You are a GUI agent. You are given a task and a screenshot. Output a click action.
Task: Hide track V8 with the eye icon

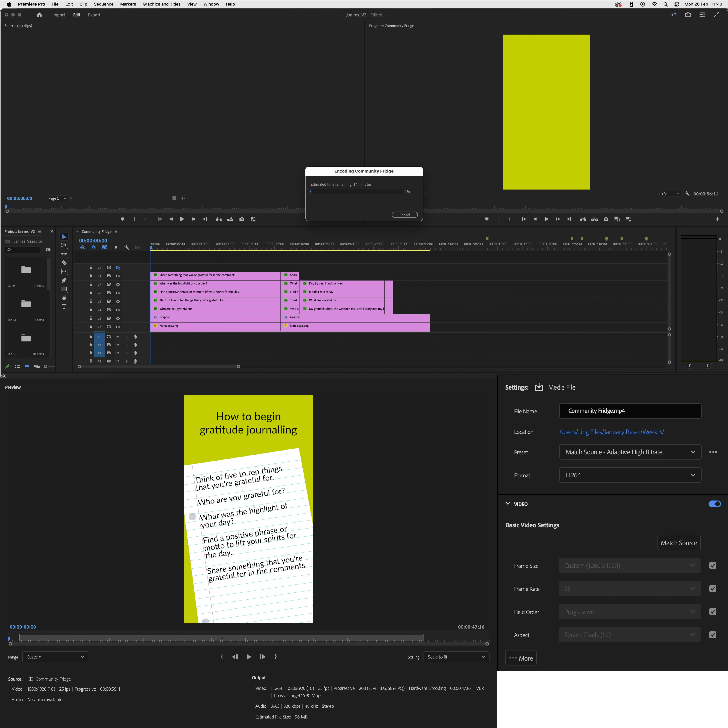118,276
